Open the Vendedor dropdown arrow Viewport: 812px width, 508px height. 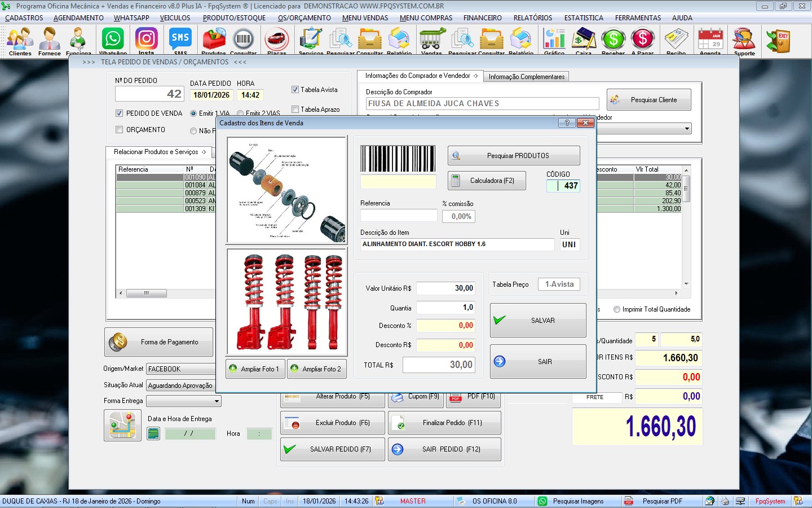point(687,129)
